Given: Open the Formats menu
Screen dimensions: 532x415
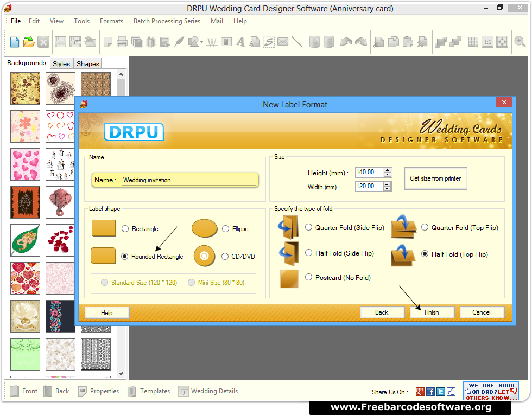Looking at the screenshot, I should [111, 21].
